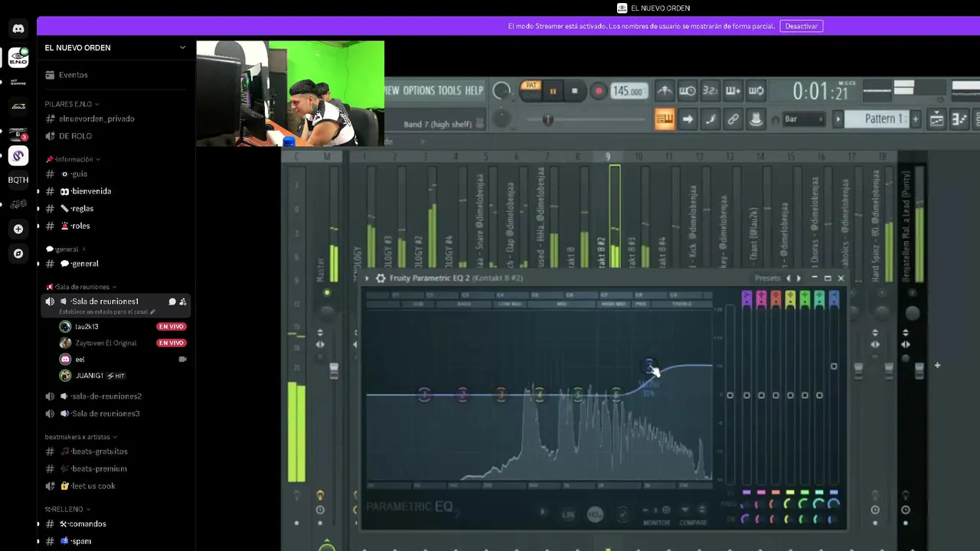Open the Hit Gaming server icon

tap(18, 82)
